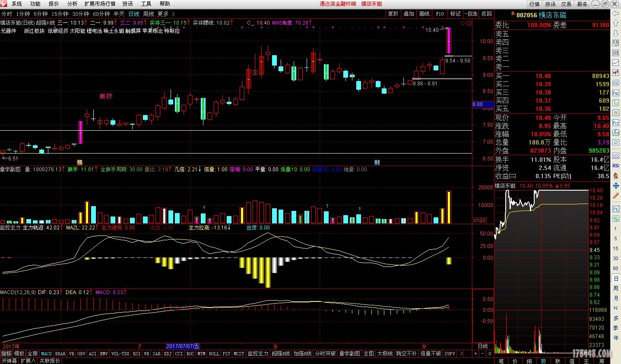Screen dimensions: 621x364
Task: Open the 叠加 option
Action: (x=409, y=14)
